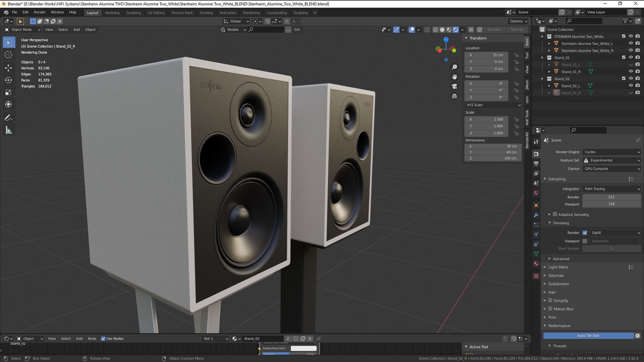
Task: Collapse the Stand_02 collection in outliner
Action: pyautogui.click(x=542, y=79)
